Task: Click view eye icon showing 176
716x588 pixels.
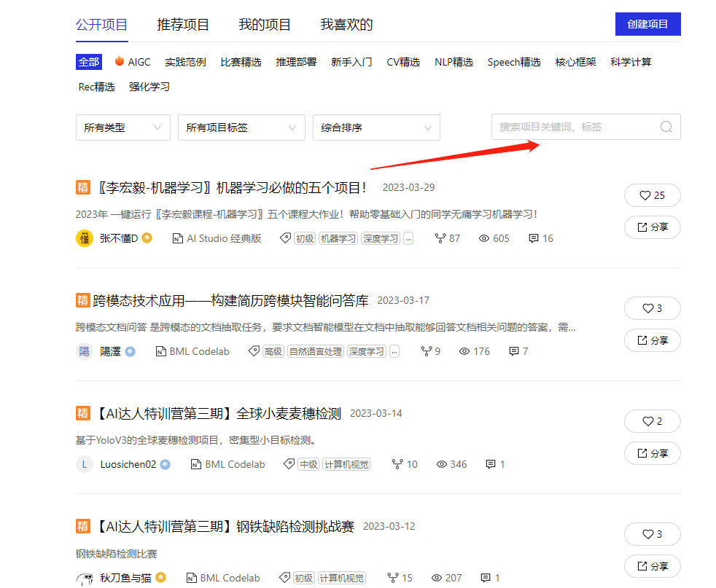Action: tap(464, 351)
